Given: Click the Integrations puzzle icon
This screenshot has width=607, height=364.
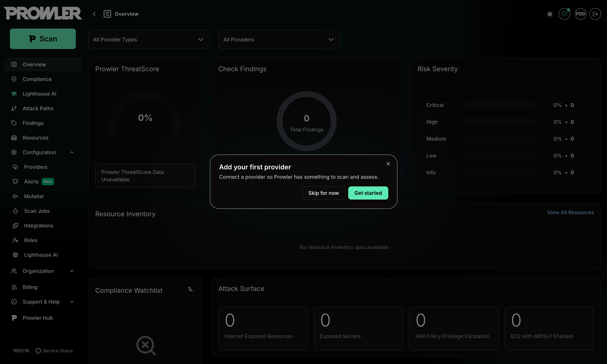Looking at the screenshot, I should pos(15,226).
